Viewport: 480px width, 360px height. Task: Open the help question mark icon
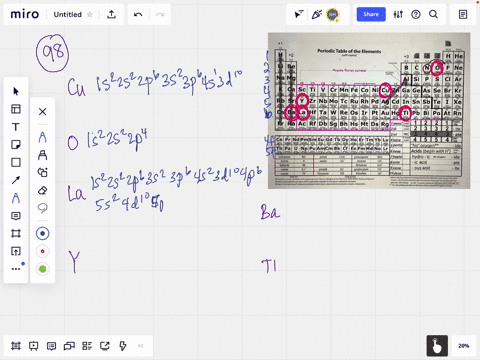[x=416, y=14]
